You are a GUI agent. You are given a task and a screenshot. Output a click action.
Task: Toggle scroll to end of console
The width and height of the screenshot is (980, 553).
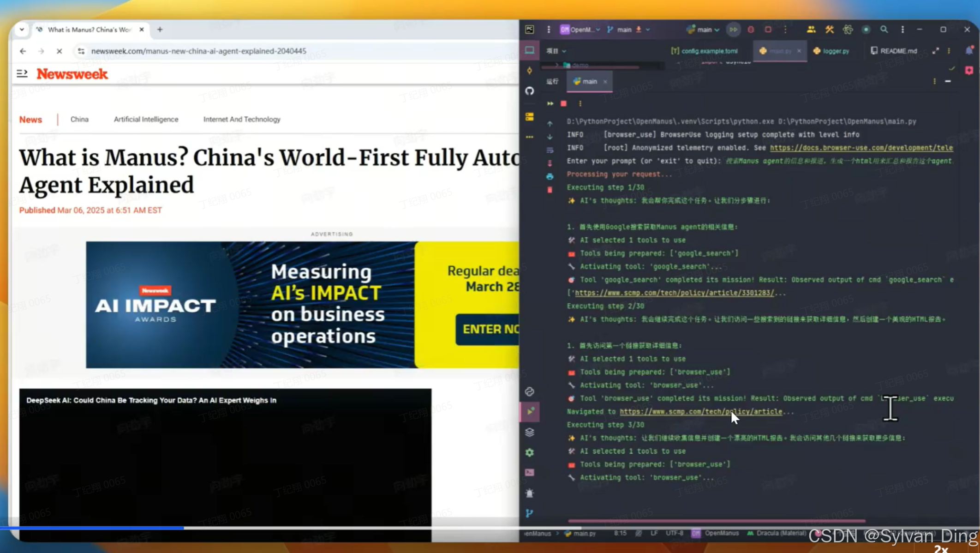pyautogui.click(x=550, y=163)
